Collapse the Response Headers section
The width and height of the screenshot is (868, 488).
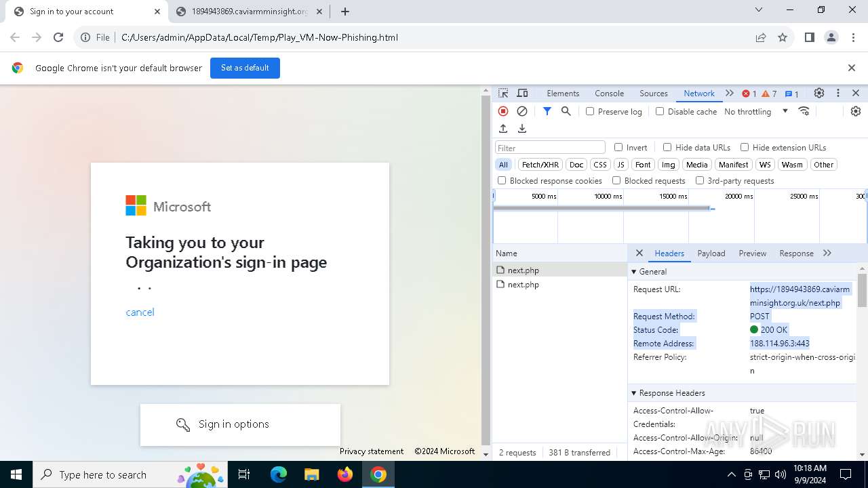coord(634,393)
